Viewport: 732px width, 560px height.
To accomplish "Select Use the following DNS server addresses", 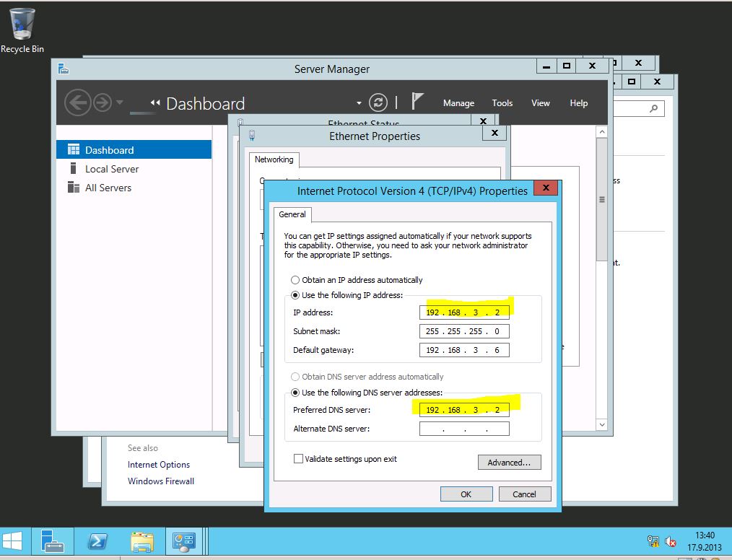I will (295, 393).
